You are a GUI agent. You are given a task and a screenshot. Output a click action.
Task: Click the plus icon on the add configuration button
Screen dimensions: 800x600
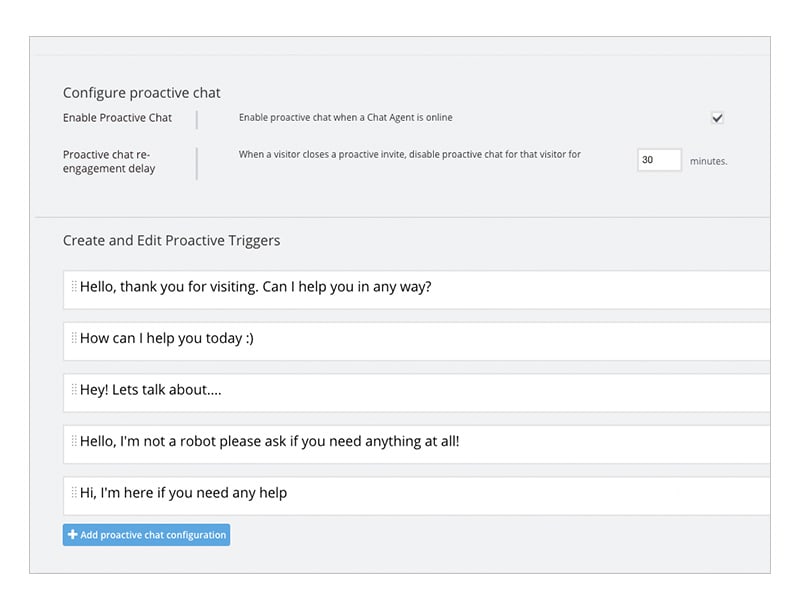[x=72, y=535]
